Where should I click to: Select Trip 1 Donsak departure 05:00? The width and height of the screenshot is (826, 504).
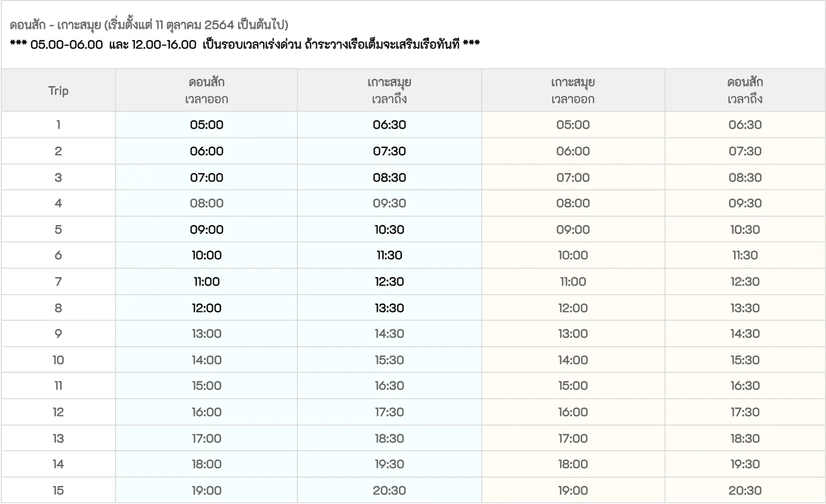[206, 125]
